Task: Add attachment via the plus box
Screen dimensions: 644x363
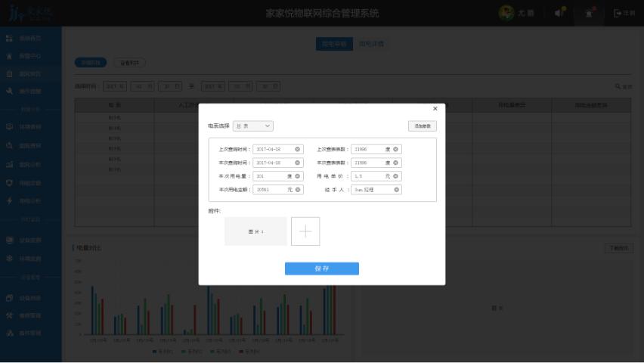Action: tap(305, 231)
